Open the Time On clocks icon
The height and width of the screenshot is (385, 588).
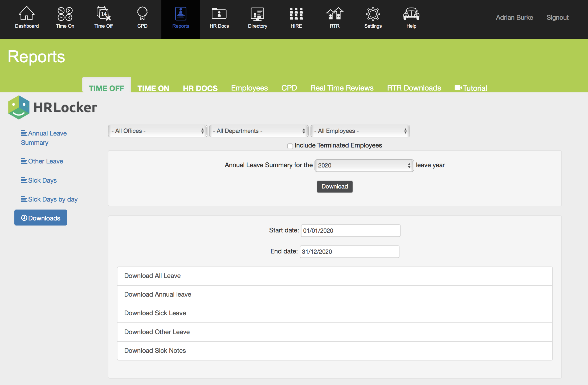[65, 14]
